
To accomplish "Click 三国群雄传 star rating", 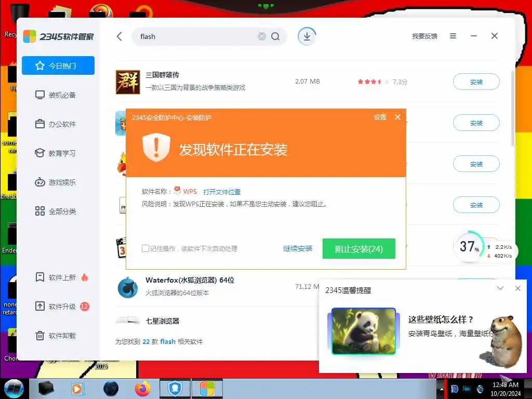I will [373, 82].
